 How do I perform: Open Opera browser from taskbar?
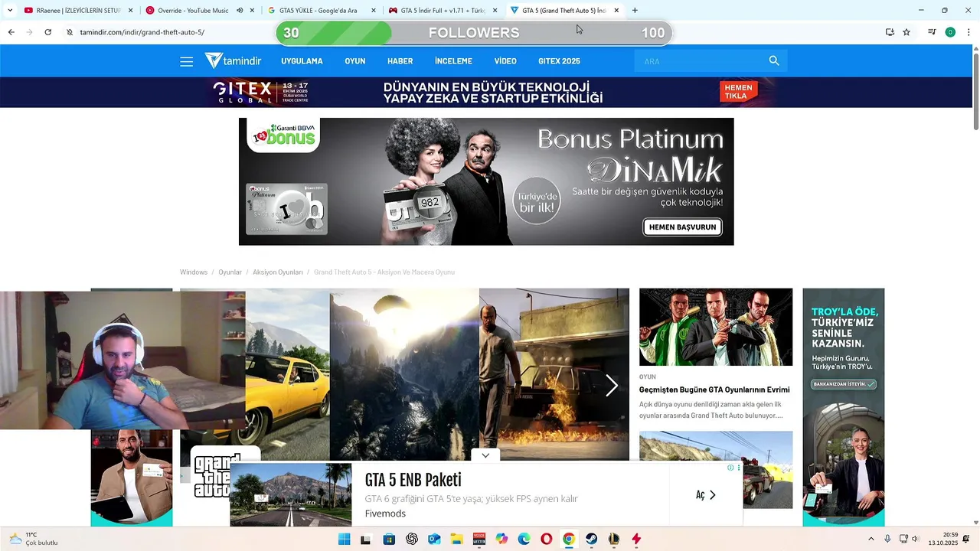(x=546, y=539)
